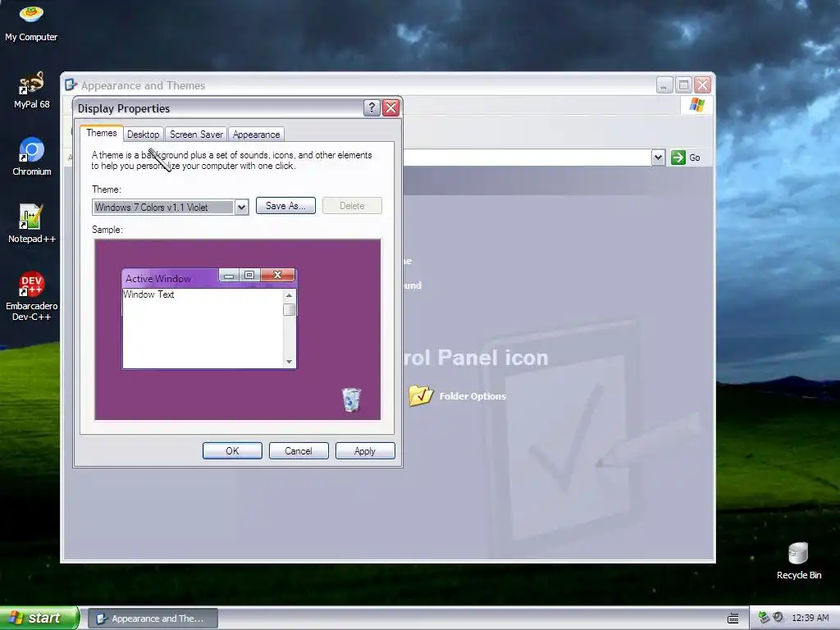Viewport: 840px width, 630px height.
Task: Launch MyPal 68 browser from the desktop
Action: pos(31,90)
